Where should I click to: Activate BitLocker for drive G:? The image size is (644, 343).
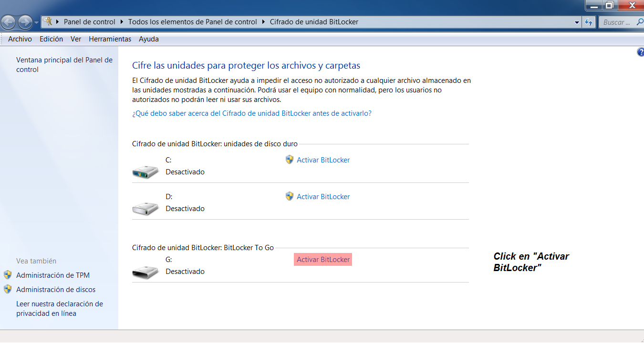[323, 260]
